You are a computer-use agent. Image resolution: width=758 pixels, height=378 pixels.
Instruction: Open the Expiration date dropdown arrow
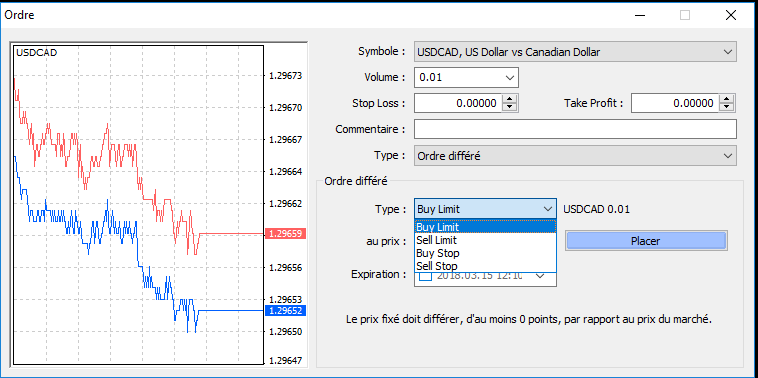pos(540,276)
